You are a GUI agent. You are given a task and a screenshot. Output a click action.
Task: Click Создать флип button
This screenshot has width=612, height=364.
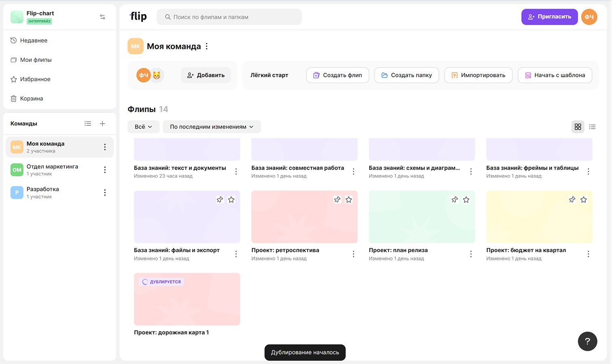(338, 75)
